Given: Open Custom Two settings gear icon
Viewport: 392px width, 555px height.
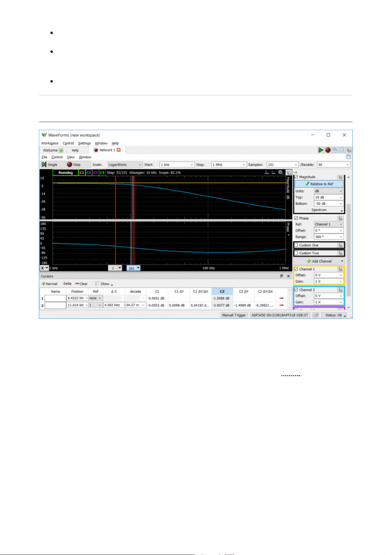Looking at the screenshot, I should [340, 253].
